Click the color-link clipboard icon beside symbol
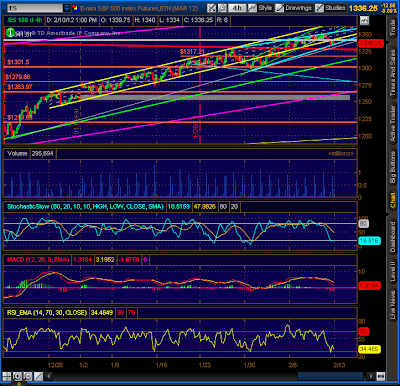The image size is (400, 386). click(x=75, y=8)
